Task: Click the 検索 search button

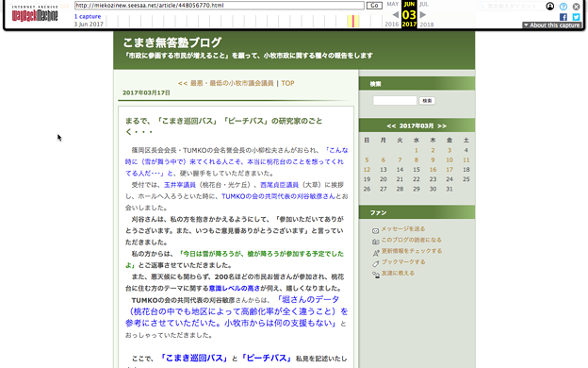Action: coord(427,101)
